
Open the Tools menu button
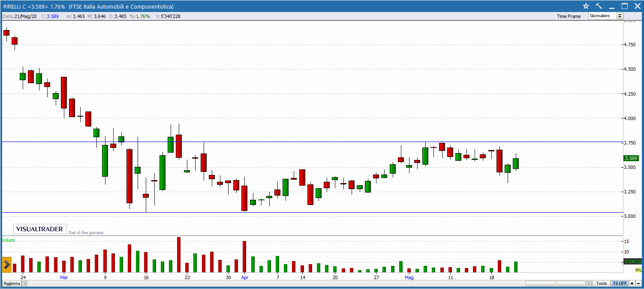602,283
